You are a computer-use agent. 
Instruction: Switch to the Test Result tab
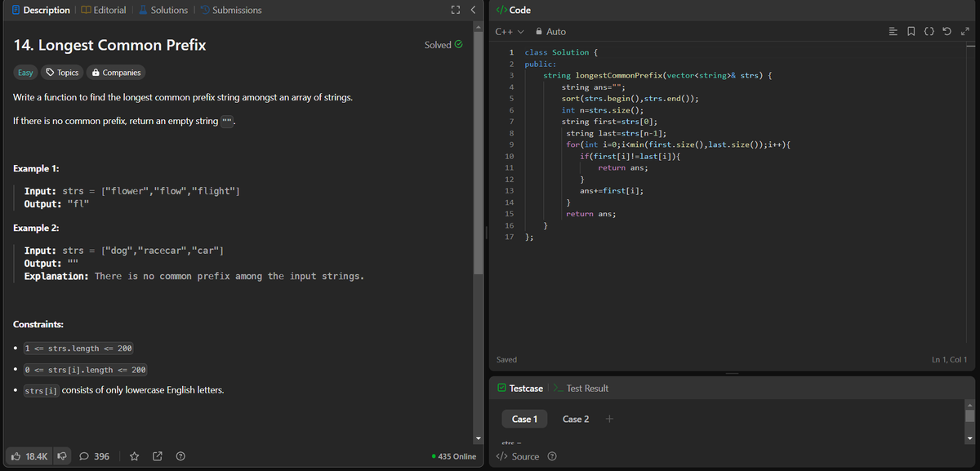(581, 389)
